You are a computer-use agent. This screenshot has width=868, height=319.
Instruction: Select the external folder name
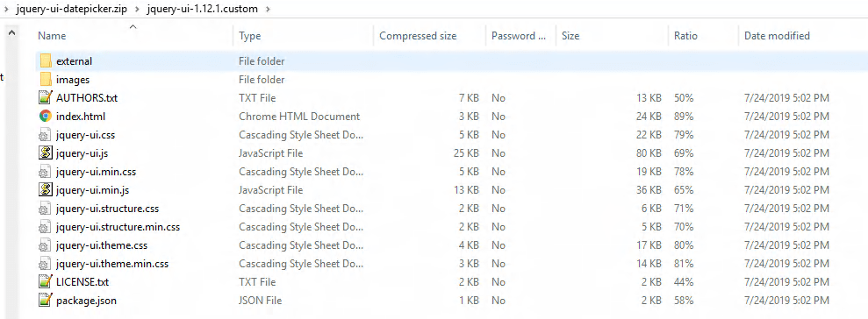click(75, 61)
